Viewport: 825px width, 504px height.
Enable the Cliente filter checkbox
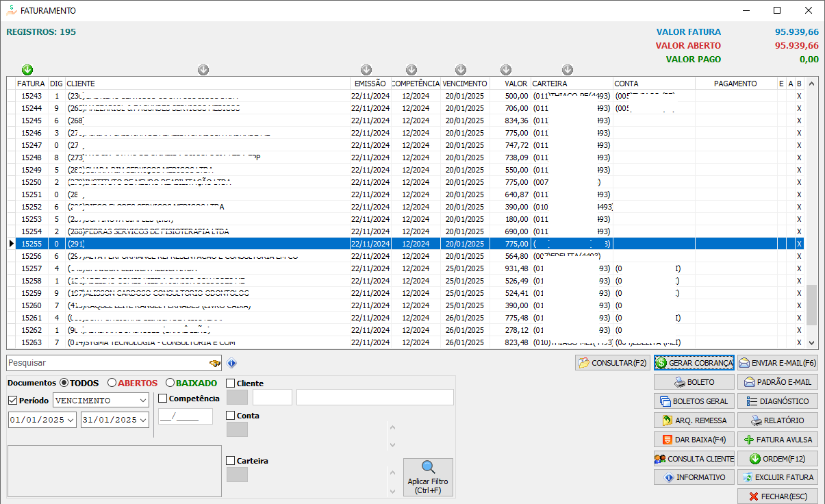pyautogui.click(x=231, y=383)
